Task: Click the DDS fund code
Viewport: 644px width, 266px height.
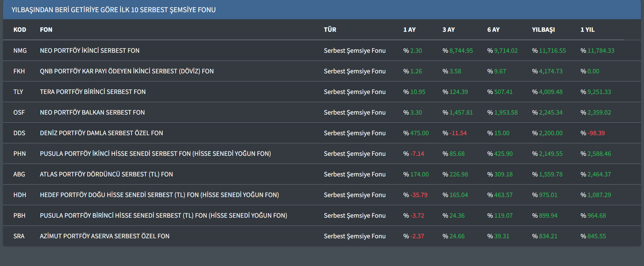Action: (19, 133)
